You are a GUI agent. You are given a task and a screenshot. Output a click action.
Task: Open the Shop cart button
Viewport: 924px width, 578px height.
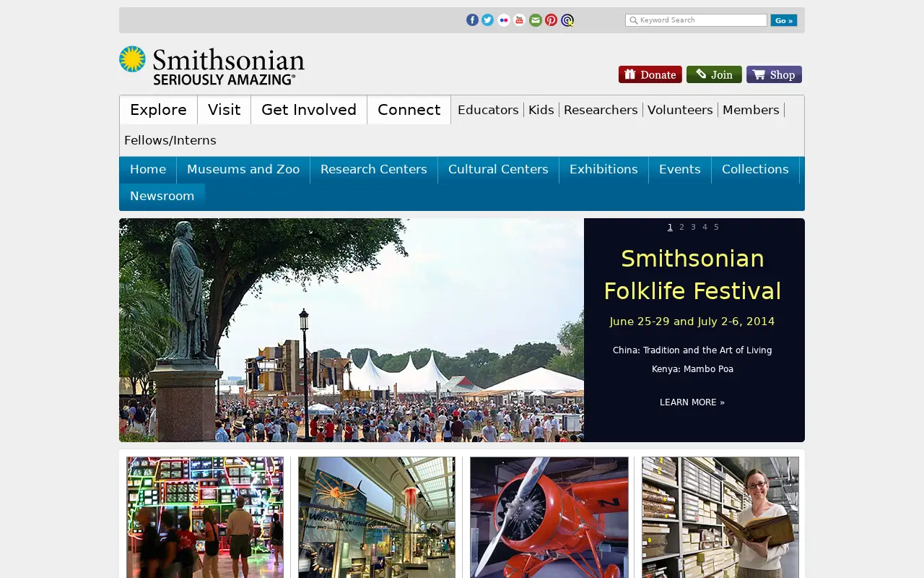pos(774,74)
